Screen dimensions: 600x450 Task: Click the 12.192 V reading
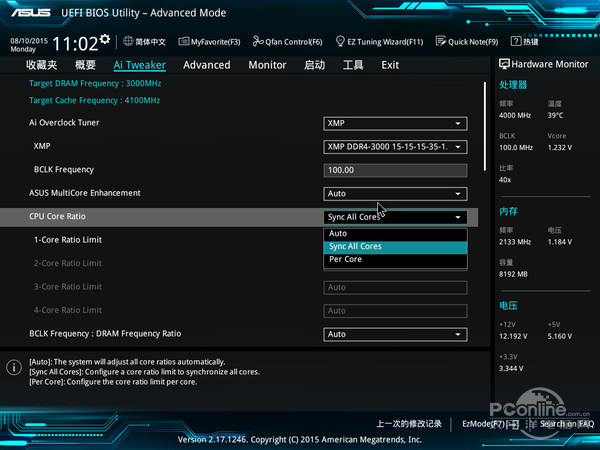coord(513,336)
